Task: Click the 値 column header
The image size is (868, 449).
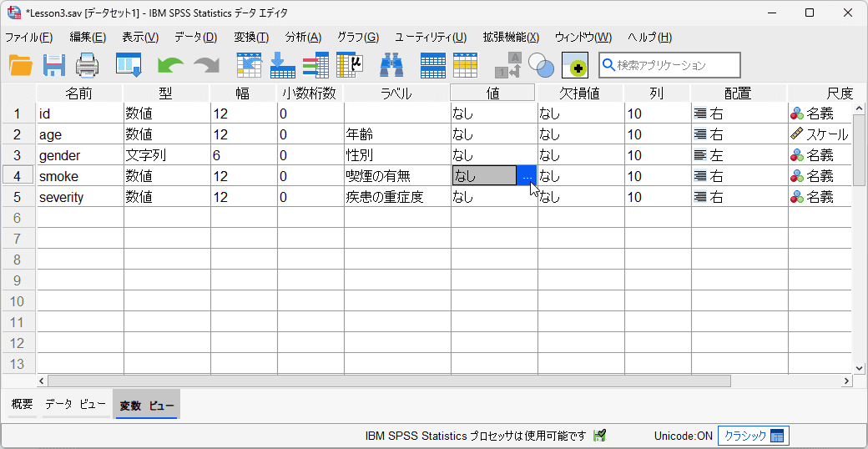Action: (492, 93)
